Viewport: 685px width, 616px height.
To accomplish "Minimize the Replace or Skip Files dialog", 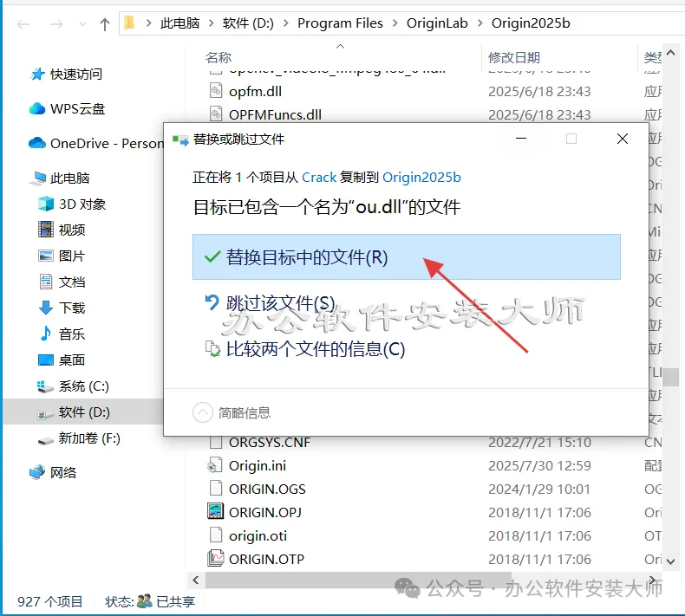I will coord(521,139).
